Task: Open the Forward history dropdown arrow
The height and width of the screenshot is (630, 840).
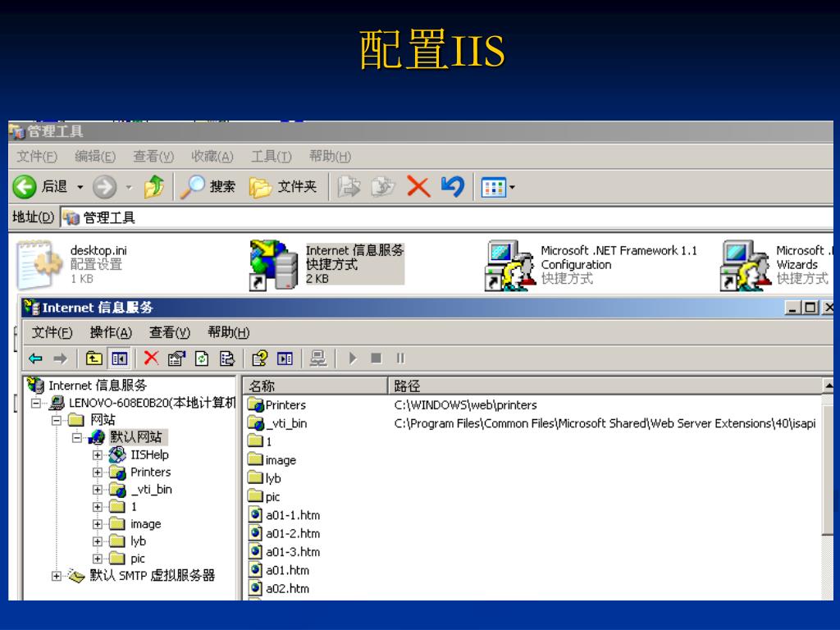Action: point(129,188)
